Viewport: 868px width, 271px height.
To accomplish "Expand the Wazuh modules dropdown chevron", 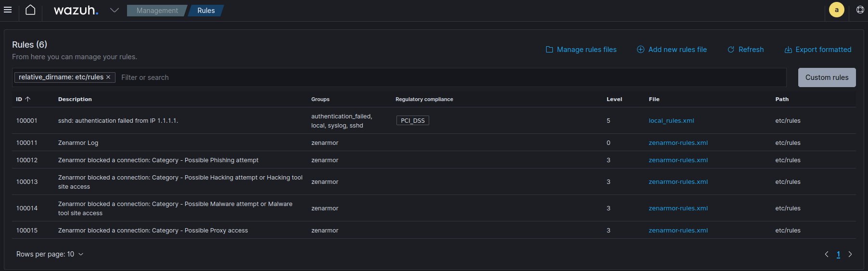I will click(x=114, y=10).
